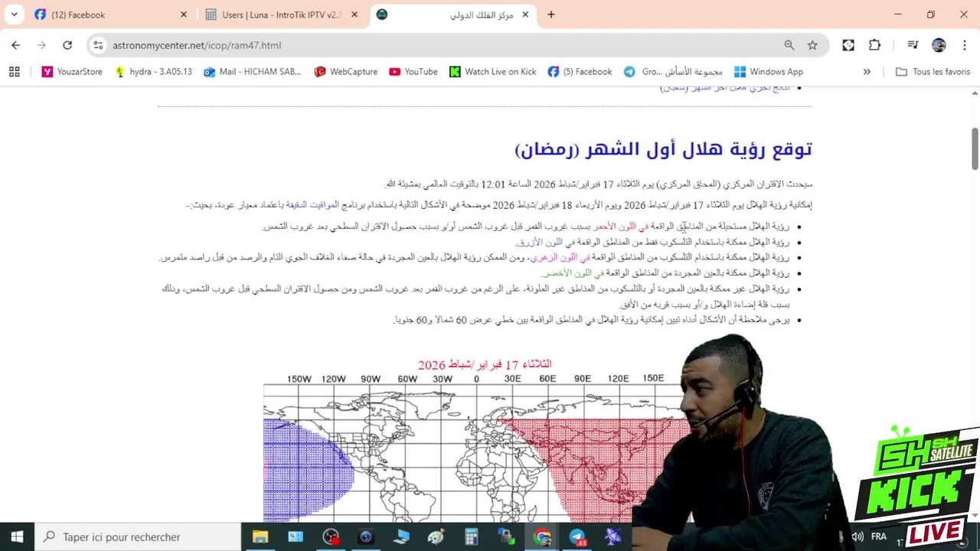The height and width of the screenshot is (551, 980).
Task: Show more bookmarks via double chevron
Action: [x=867, y=71]
